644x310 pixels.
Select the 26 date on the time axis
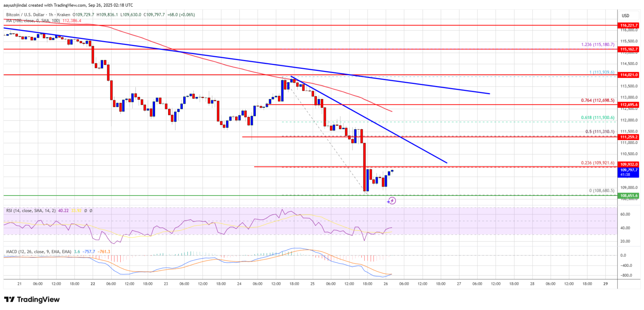pos(385,284)
